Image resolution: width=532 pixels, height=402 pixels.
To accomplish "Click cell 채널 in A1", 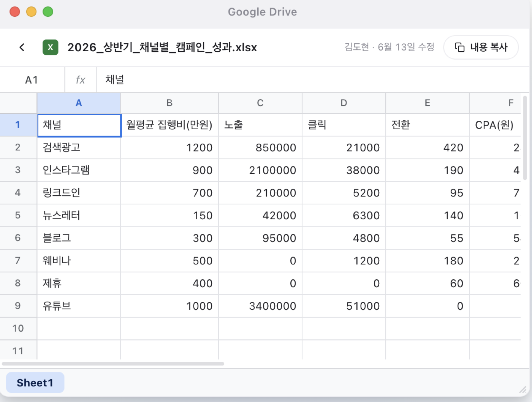I will (x=79, y=125).
